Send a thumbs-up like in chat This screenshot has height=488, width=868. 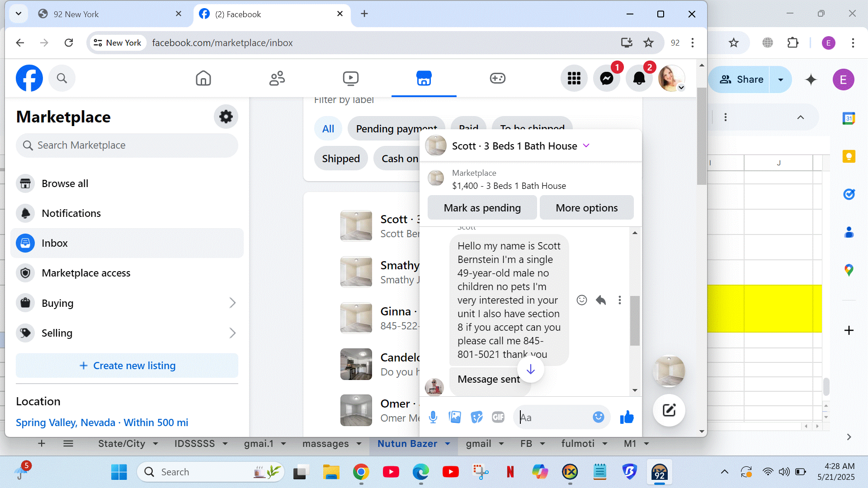(627, 417)
